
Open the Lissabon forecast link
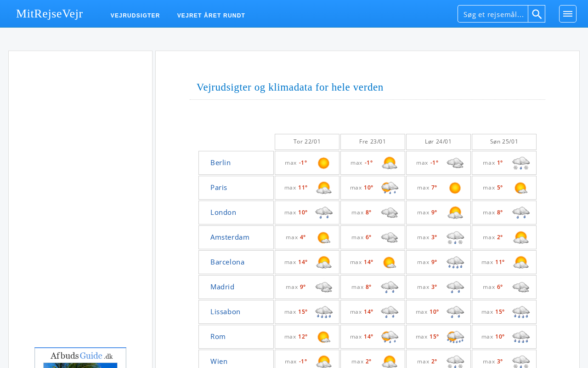click(225, 311)
